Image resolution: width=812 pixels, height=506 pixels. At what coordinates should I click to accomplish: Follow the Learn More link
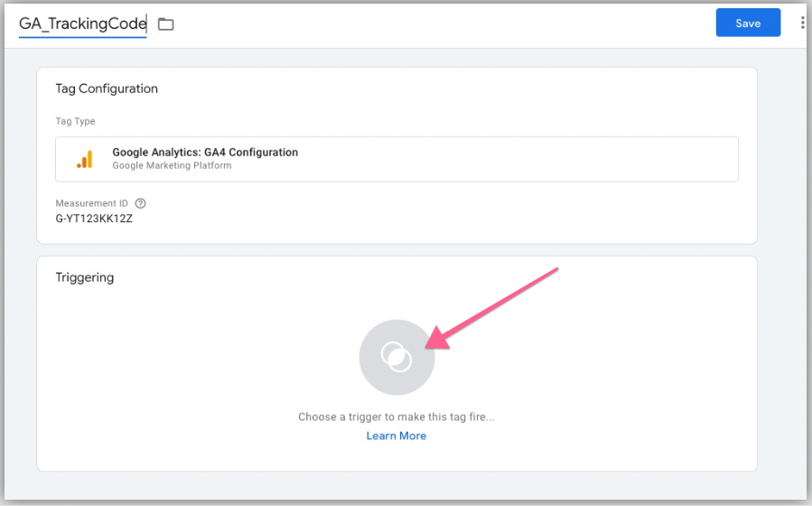point(396,436)
